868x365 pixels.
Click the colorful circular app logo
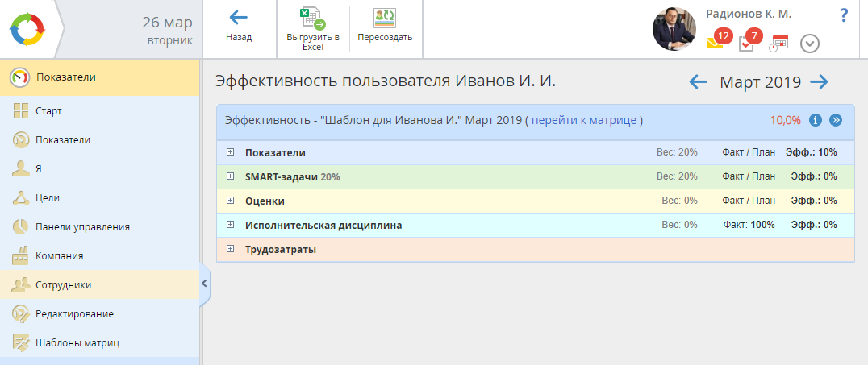(x=27, y=29)
